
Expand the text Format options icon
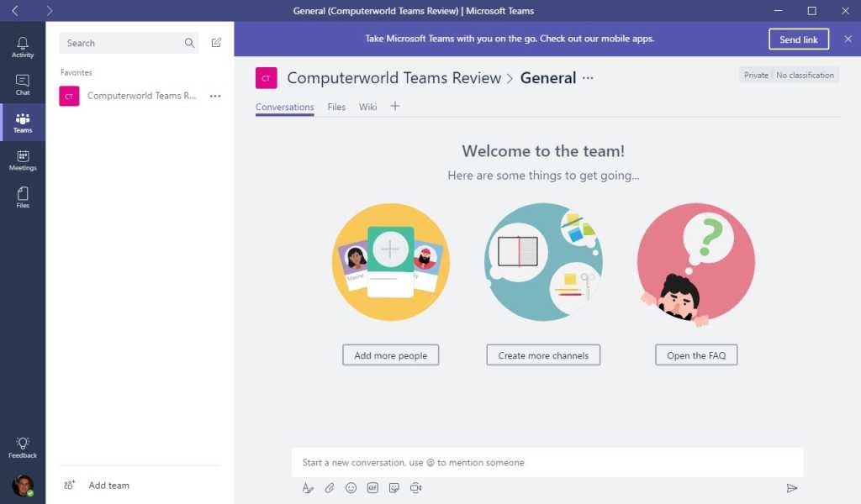pos(308,487)
